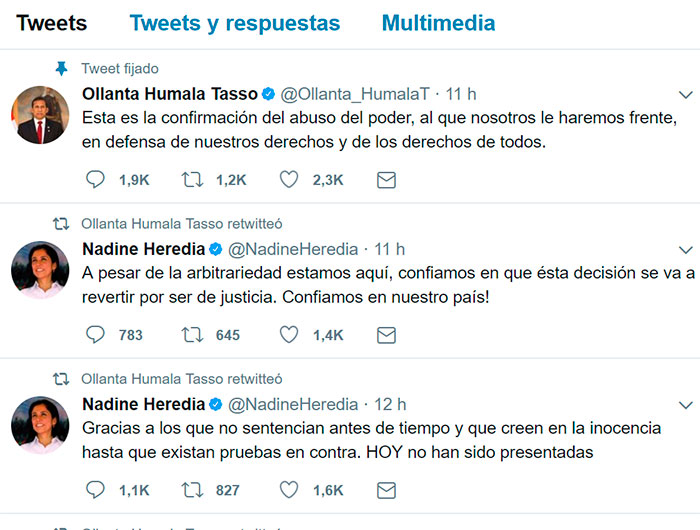Image resolution: width=700 pixels, height=530 pixels.
Task: Reply to the 12 h tweet with 1,1K replies
Action: coord(95,490)
